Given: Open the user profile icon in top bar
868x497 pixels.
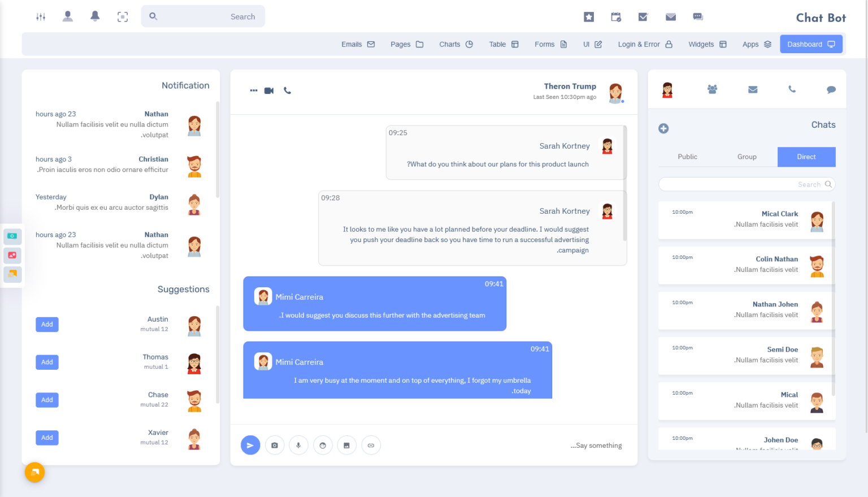Looking at the screenshot, I should (x=68, y=16).
